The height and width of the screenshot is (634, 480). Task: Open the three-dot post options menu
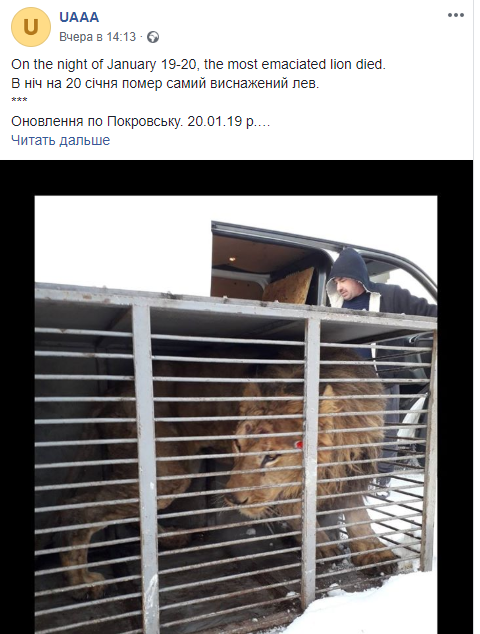(x=455, y=15)
